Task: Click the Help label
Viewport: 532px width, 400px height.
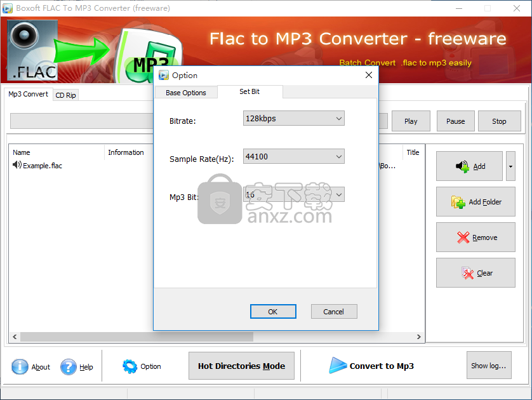Action: click(x=86, y=367)
